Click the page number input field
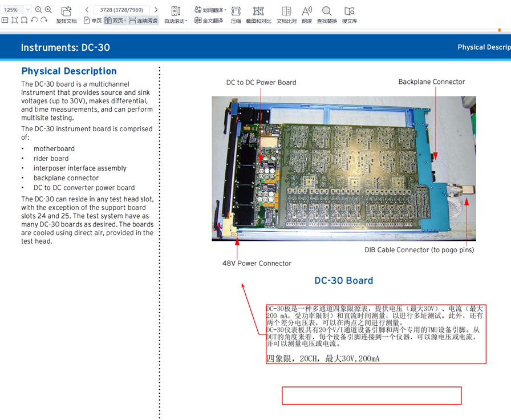 point(121,10)
